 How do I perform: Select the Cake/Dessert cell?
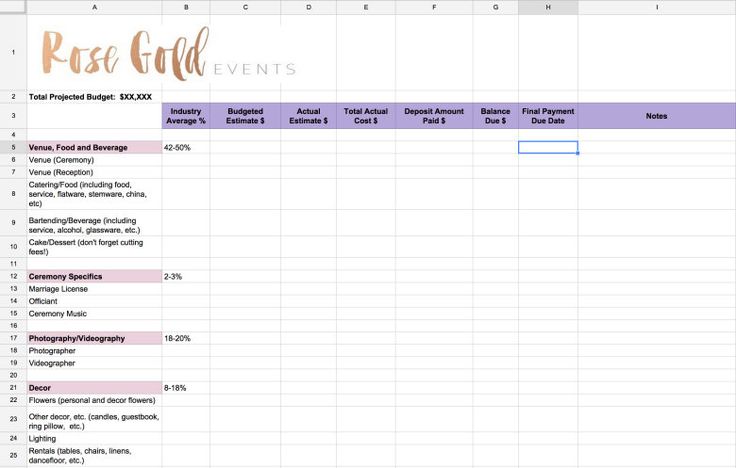94,247
